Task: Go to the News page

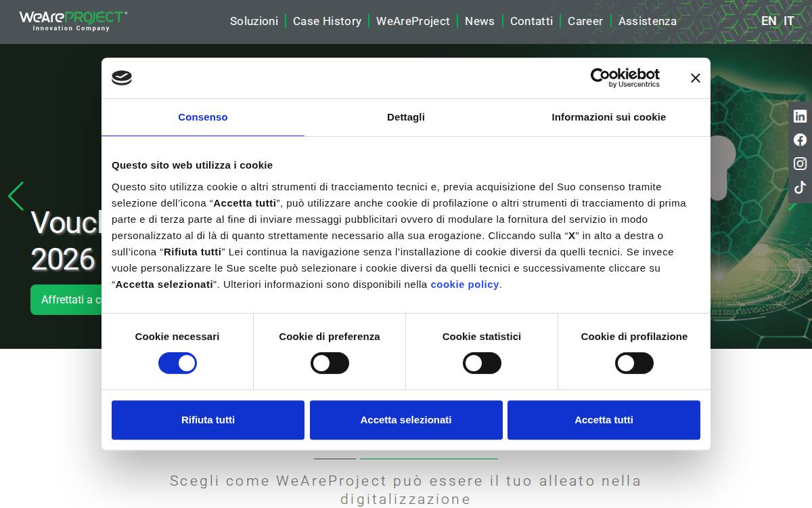Action: [480, 21]
